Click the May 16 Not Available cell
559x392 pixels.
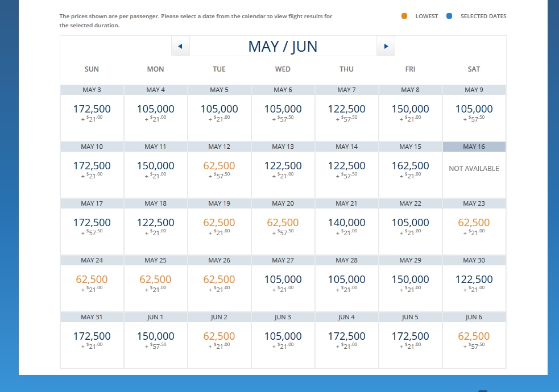(474, 169)
